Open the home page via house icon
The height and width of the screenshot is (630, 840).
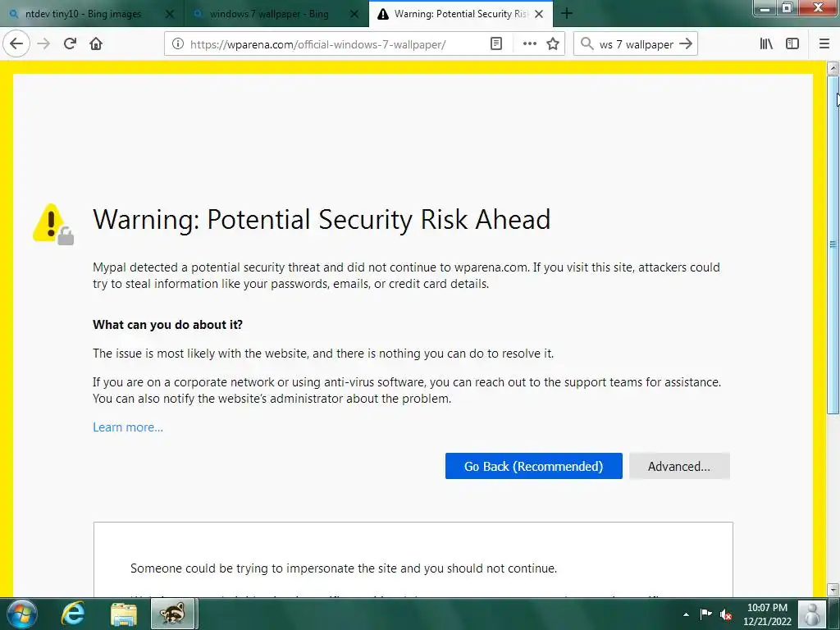click(96, 44)
